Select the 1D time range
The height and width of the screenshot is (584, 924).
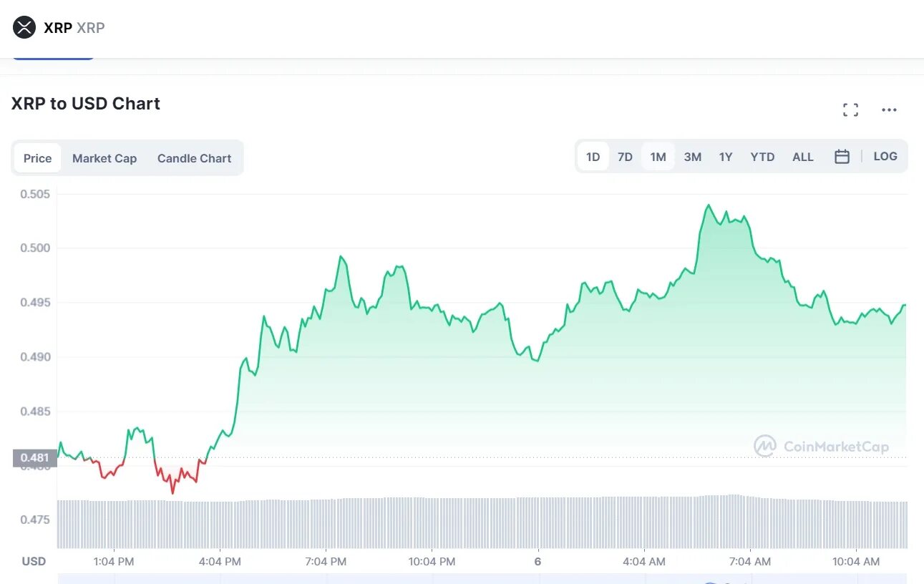click(x=593, y=157)
